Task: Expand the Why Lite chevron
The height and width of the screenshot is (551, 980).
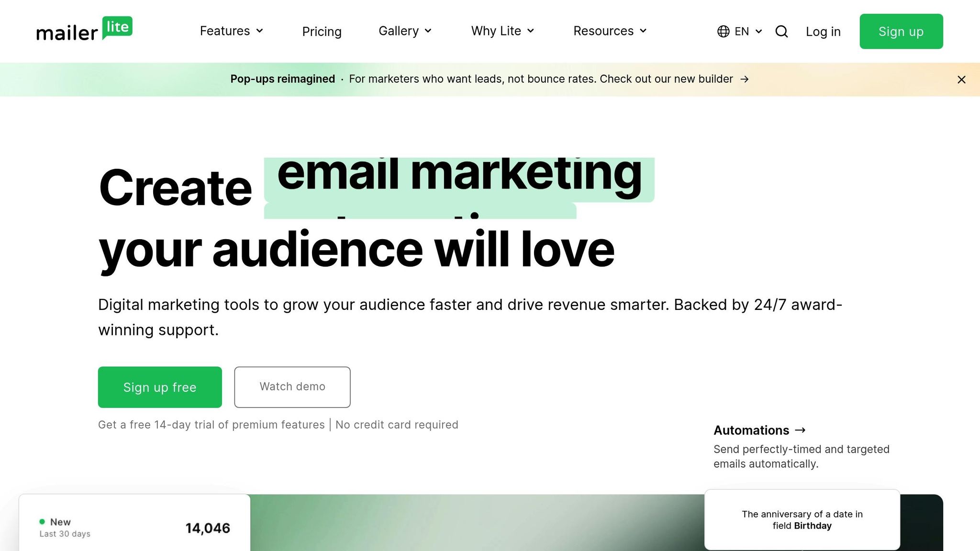Action: click(531, 31)
